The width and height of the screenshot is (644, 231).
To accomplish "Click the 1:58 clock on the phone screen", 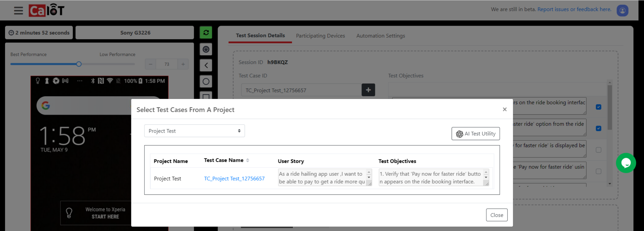I will click(62, 136).
